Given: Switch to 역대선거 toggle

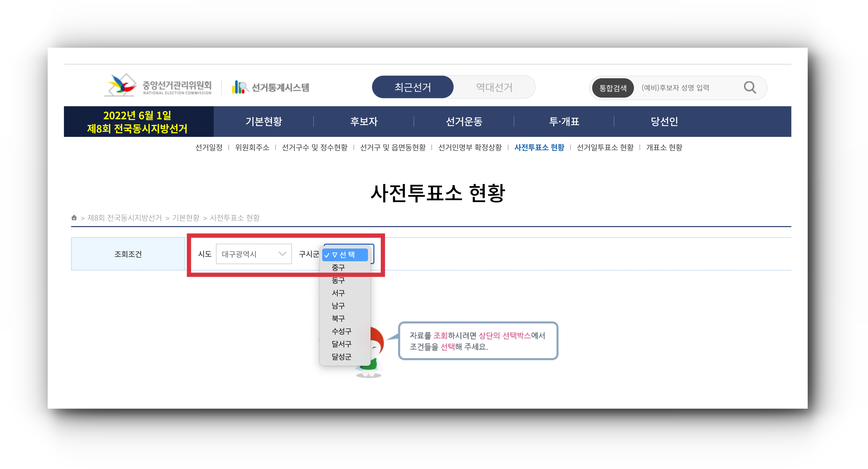Looking at the screenshot, I should (494, 87).
